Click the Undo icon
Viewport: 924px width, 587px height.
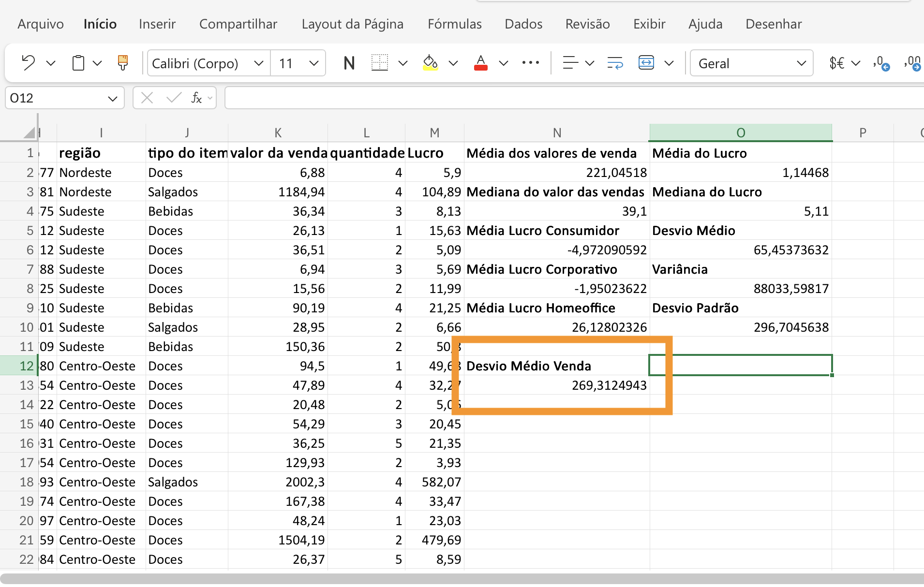[28, 63]
